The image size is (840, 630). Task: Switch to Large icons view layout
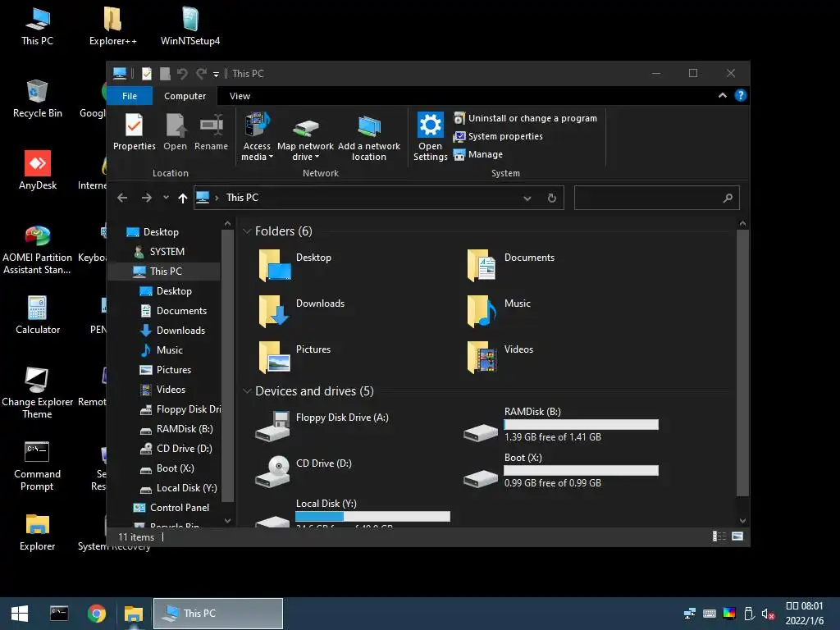(x=737, y=536)
